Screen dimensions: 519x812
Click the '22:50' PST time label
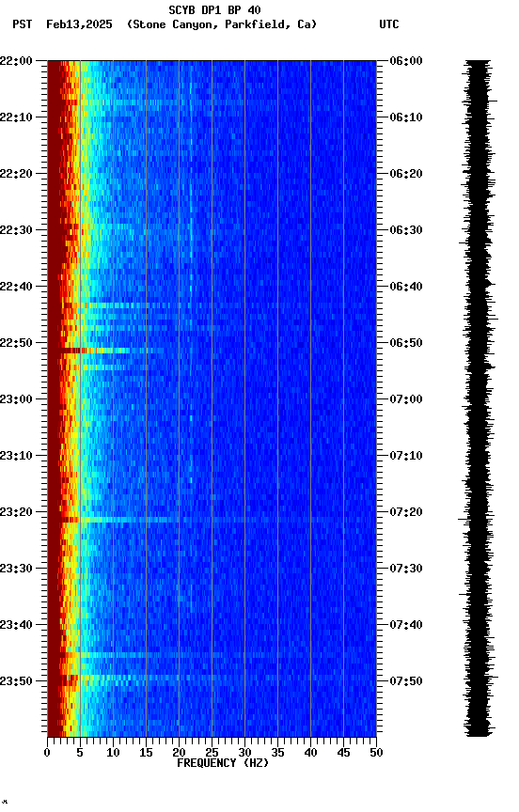coord(16,343)
